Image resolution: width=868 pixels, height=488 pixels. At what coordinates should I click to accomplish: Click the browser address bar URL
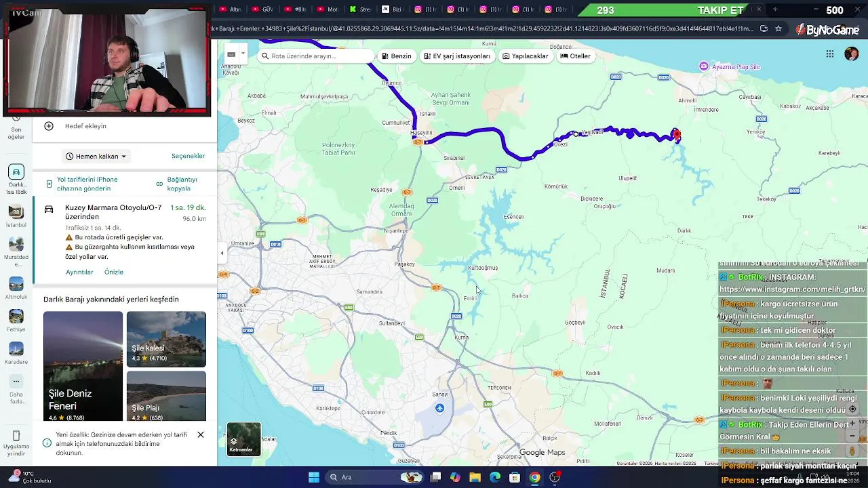click(483, 28)
